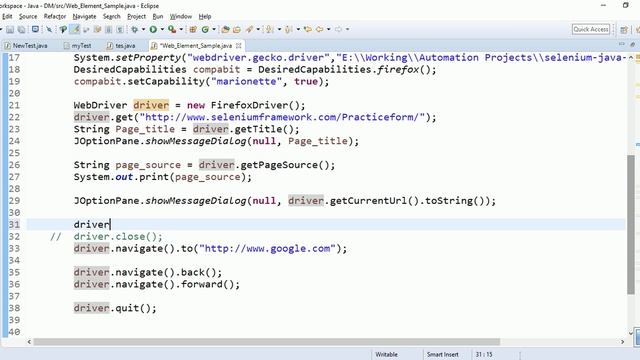Open the console/terminal toolbar icon
640x360 pixels.
(x=36, y=29)
